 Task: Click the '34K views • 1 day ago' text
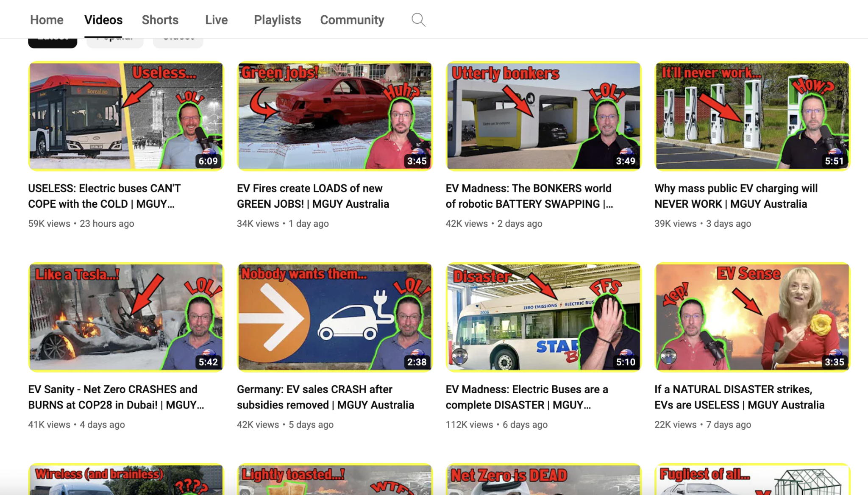tap(283, 223)
